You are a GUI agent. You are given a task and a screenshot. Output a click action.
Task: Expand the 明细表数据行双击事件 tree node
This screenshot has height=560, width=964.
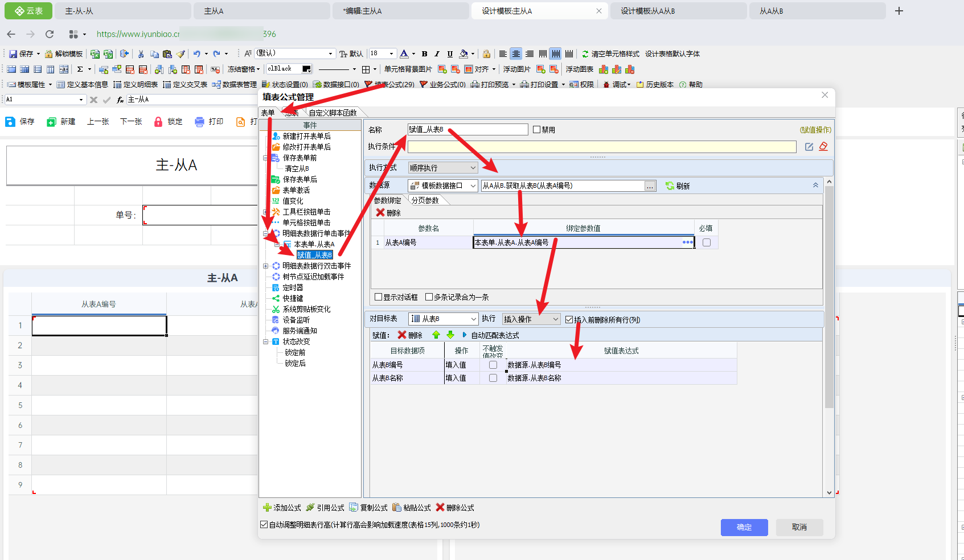coord(266,266)
